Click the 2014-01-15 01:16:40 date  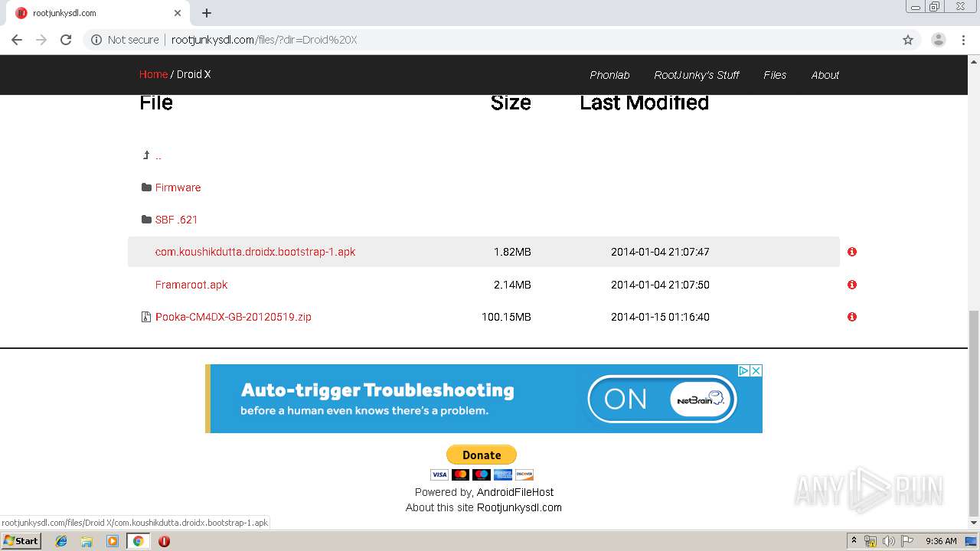pos(660,317)
